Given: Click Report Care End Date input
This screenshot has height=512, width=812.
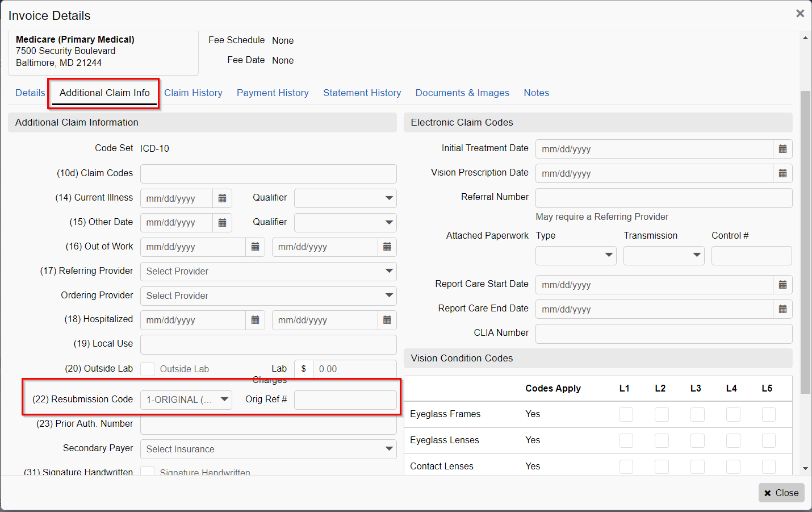Looking at the screenshot, I should pos(654,309).
